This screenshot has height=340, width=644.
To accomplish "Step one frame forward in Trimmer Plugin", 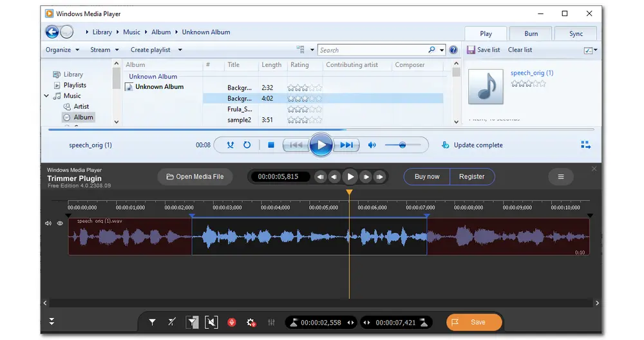I will pyautogui.click(x=366, y=177).
